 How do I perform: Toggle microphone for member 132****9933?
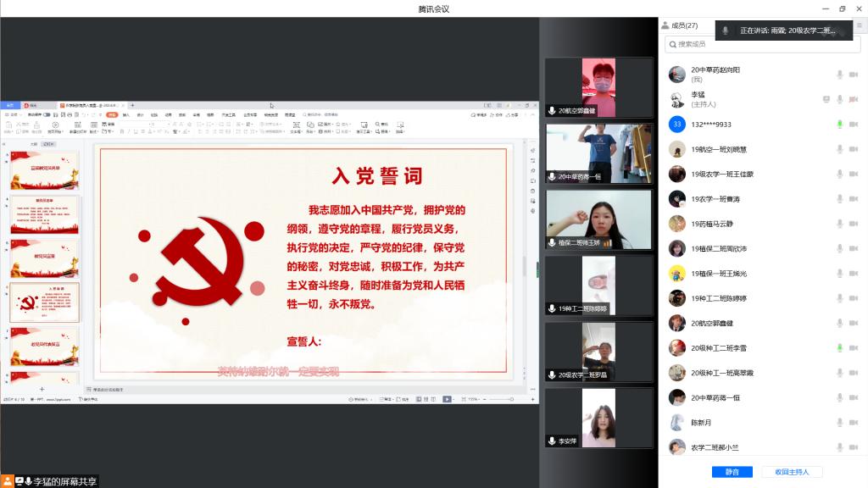click(x=840, y=125)
